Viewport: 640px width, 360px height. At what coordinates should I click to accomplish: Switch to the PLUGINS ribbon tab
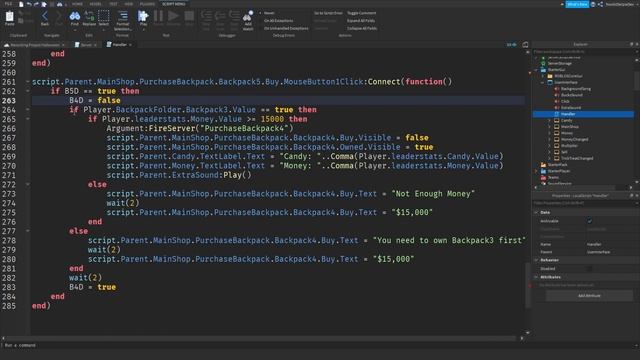(147, 4)
